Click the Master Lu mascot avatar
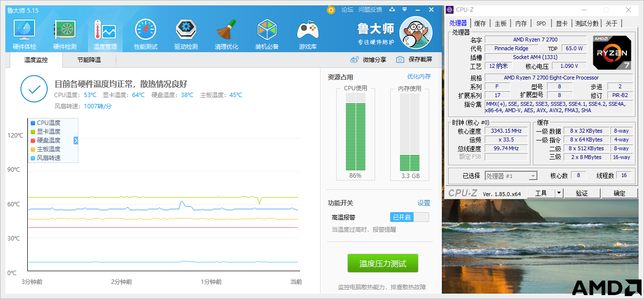 (416, 33)
